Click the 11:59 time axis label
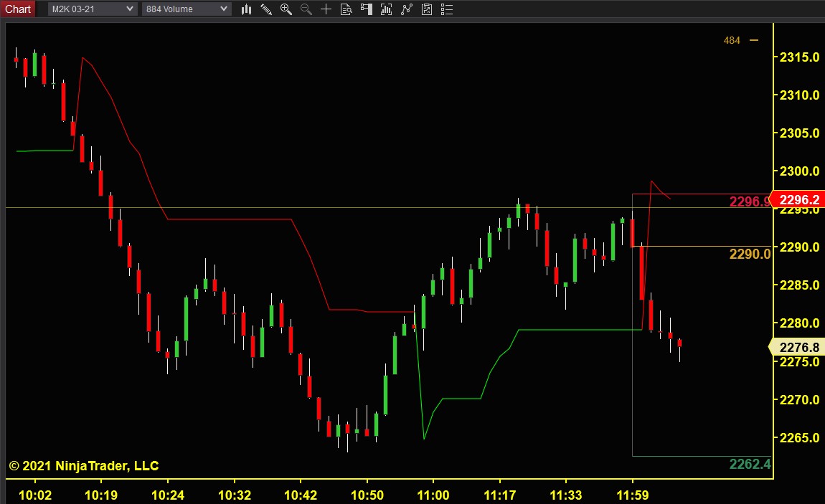825x504 pixels. 633,495
